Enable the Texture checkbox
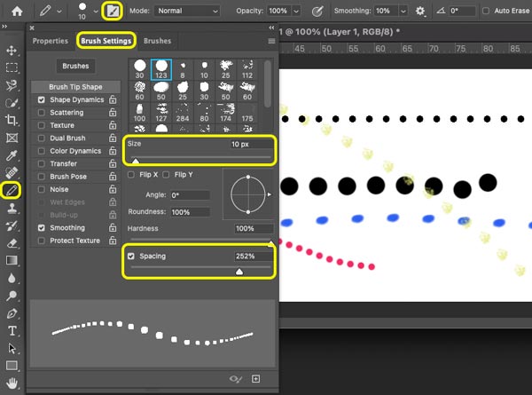Screen dimensions: 532x395 pyautogui.click(x=42, y=125)
